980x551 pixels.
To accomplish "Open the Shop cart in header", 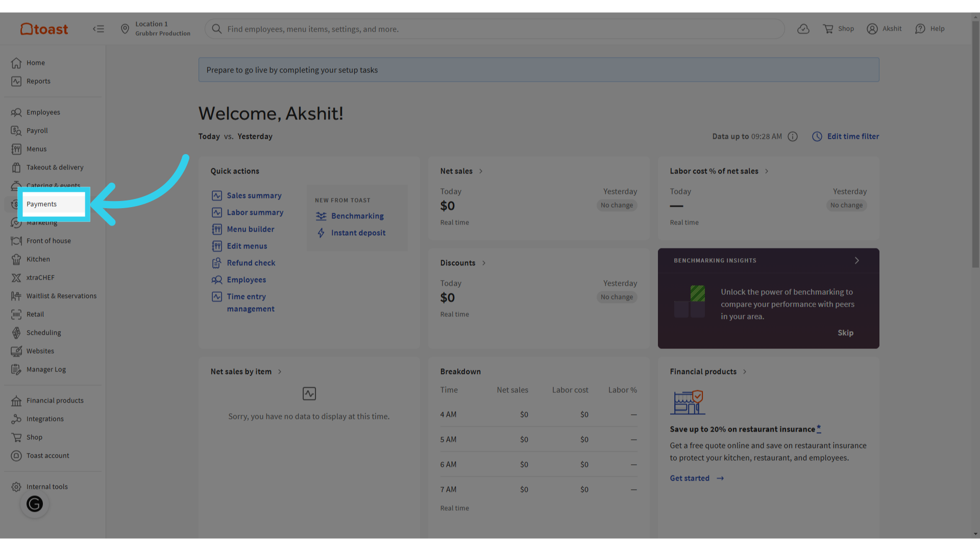I will (x=838, y=29).
